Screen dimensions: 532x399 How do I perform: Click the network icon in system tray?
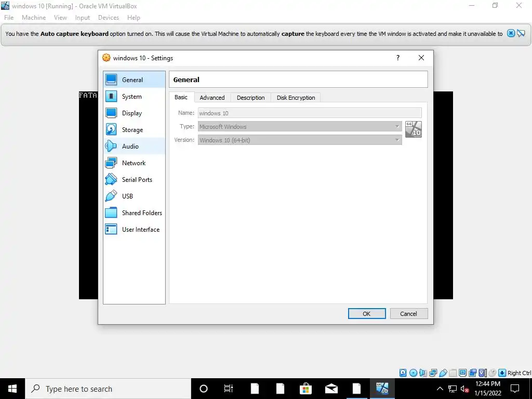click(453, 389)
